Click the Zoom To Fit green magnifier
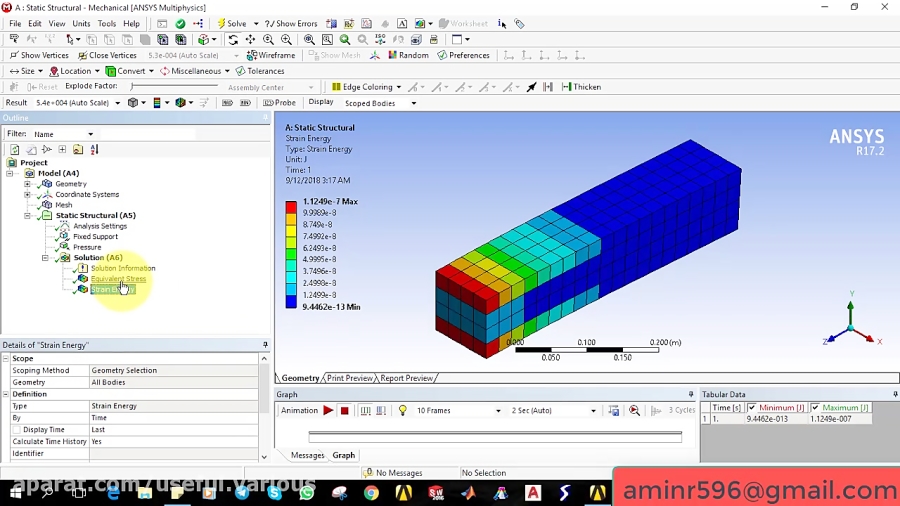This screenshot has width=900, height=506. click(x=345, y=40)
